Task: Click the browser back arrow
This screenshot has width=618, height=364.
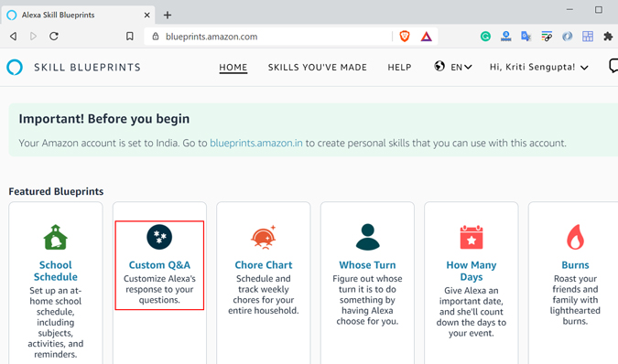Action: (x=14, y=37)
